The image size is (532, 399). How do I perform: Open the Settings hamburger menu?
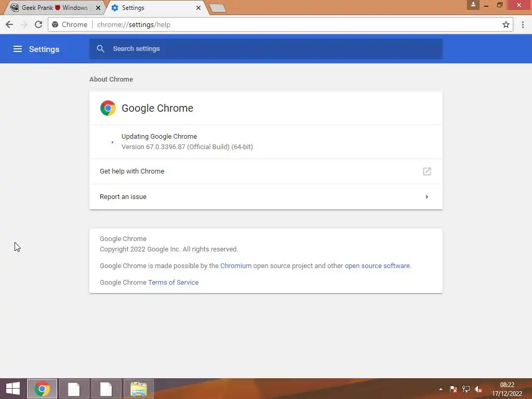(x=18, y=49)
